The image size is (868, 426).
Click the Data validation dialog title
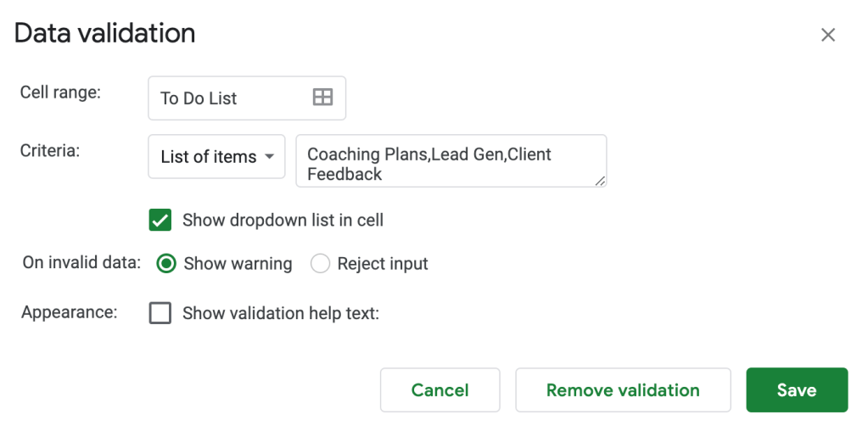(105, 33)
